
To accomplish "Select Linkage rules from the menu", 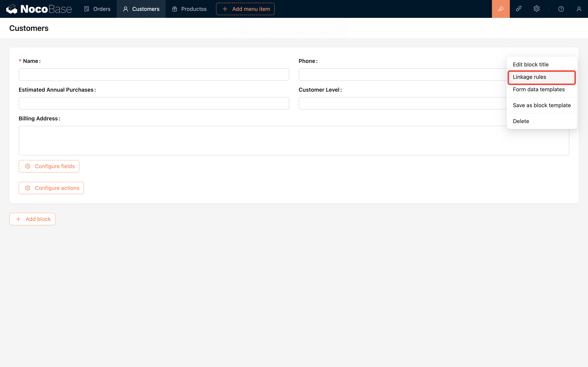I will tap(541, 77).
